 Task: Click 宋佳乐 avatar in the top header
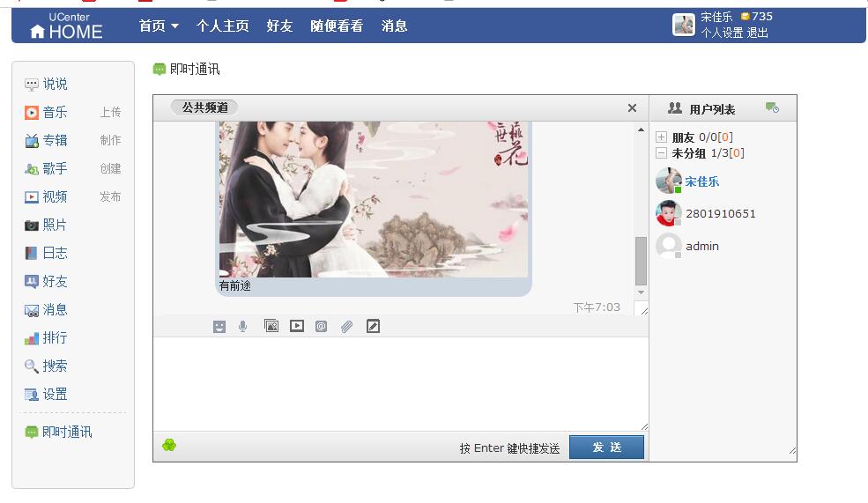point(684,25)
